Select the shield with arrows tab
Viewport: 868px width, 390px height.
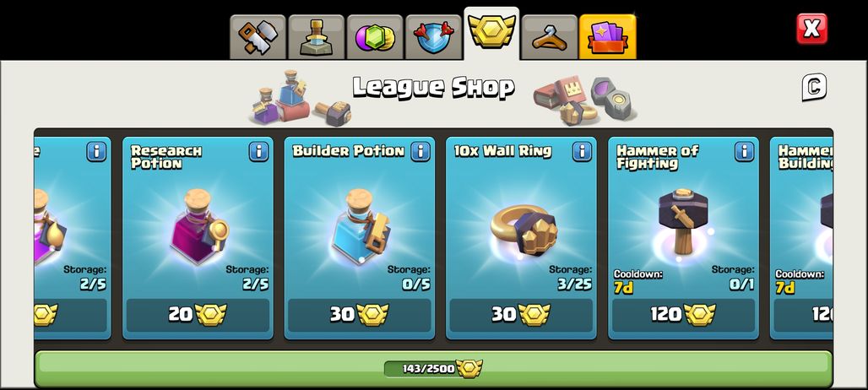(x=433, y=38)
